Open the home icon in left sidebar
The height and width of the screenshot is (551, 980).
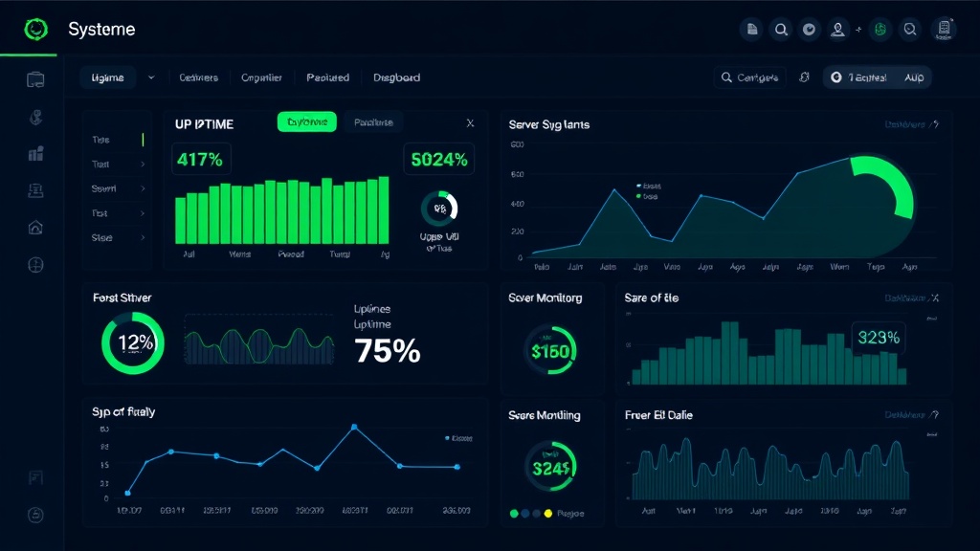tap(35, 227)
